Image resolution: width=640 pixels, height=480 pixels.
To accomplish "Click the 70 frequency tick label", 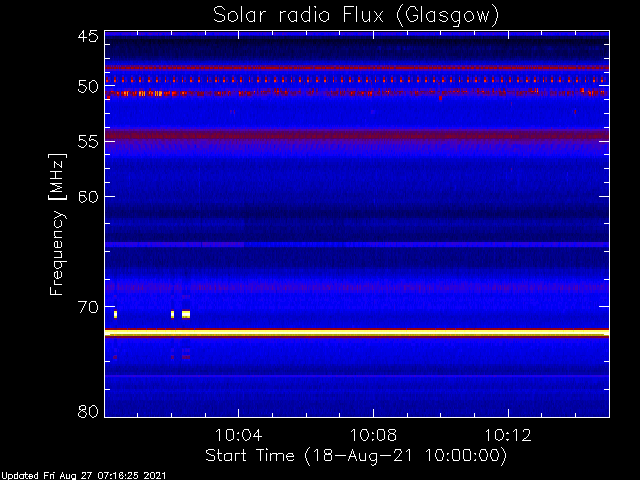I will pos(88,307).
